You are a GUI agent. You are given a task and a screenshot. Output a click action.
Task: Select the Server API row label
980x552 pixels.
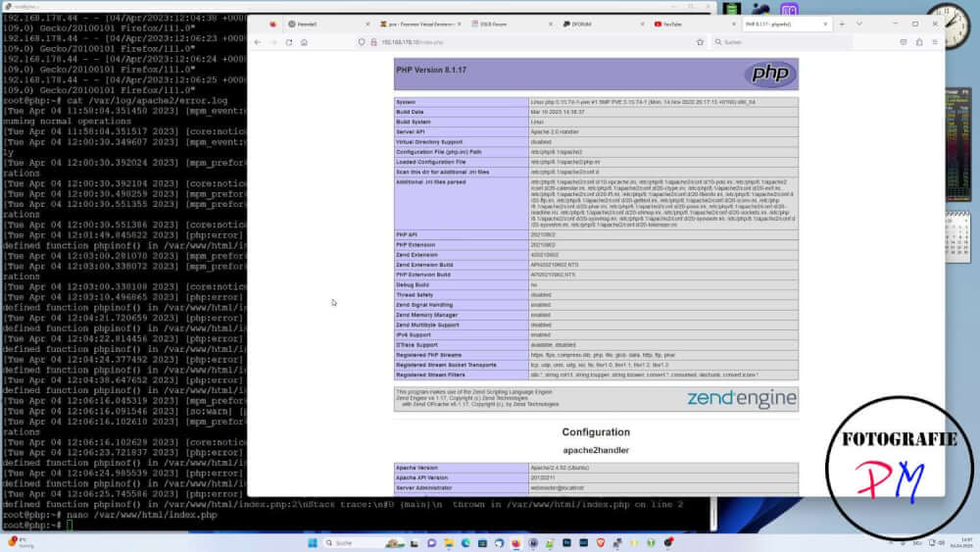(x=410, y=132)
